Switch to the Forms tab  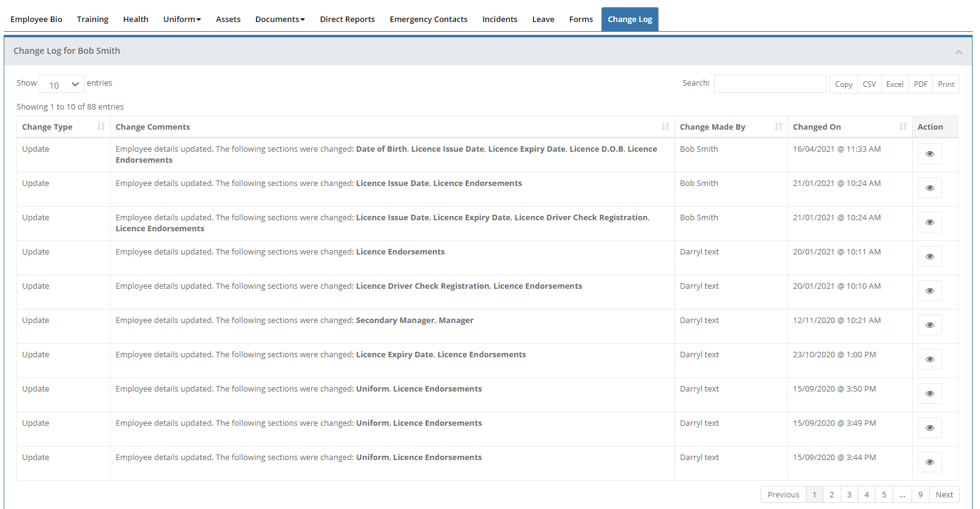coord(581,20)
